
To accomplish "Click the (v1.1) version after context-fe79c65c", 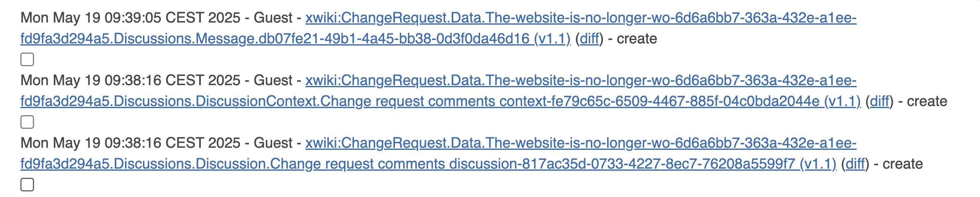I will (842, 101).
